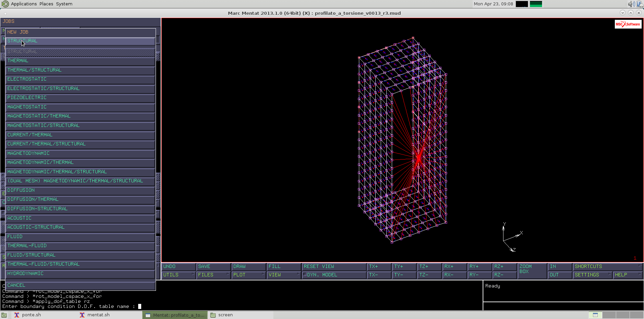Select DIFFUSION/THERMAL job type
This screenshot has width=644, height=319.
coord(80,199)
